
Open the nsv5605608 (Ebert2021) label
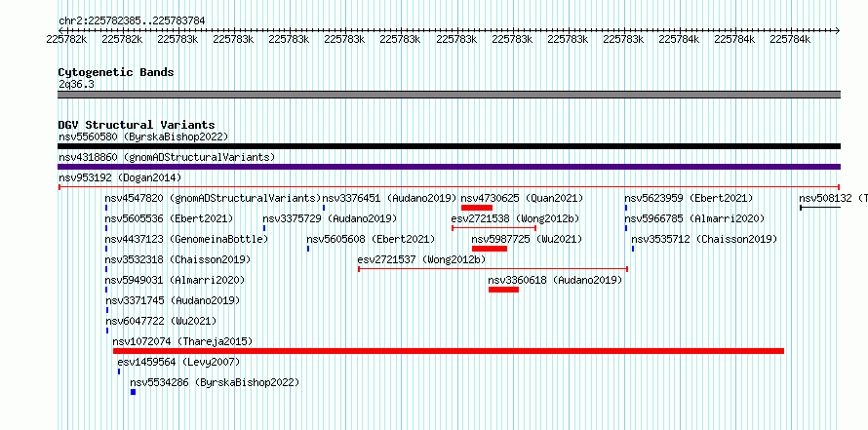[371, 239]
